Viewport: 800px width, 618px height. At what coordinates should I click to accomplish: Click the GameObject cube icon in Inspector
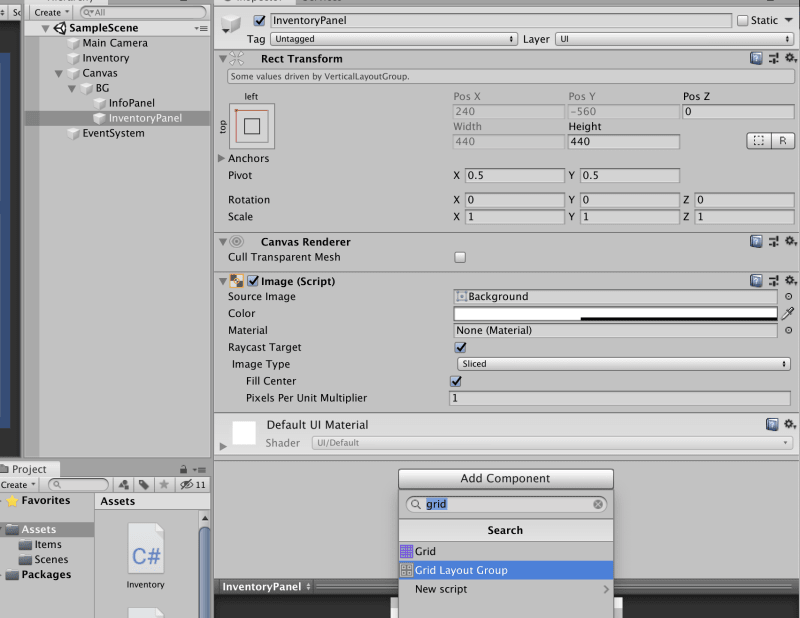click(x=231, y=23)
